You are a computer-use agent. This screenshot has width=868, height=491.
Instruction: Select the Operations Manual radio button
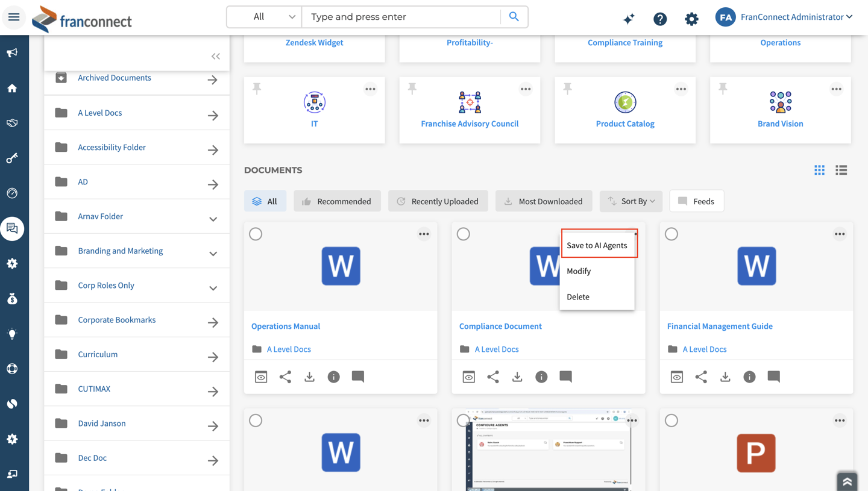[x=256, y=234]
